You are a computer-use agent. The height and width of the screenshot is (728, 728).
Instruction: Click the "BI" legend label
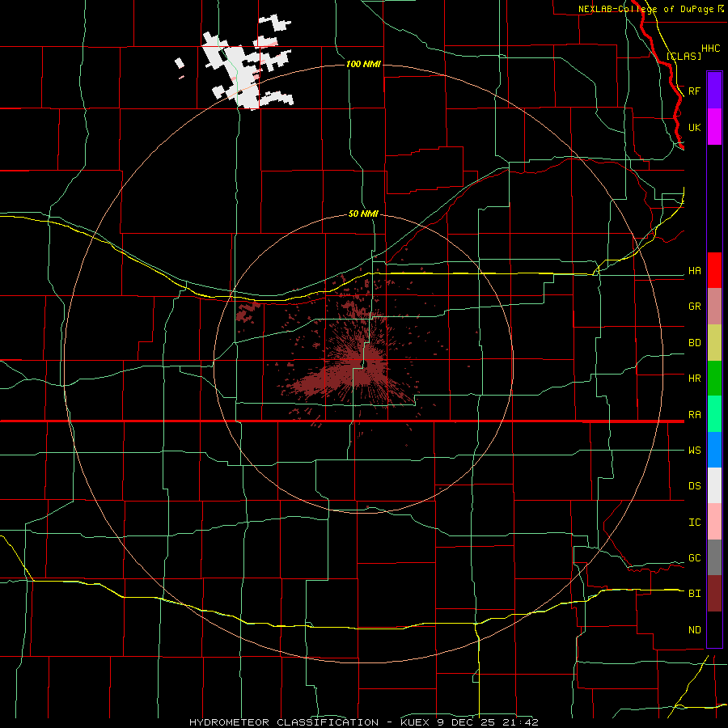pos(694,594)
